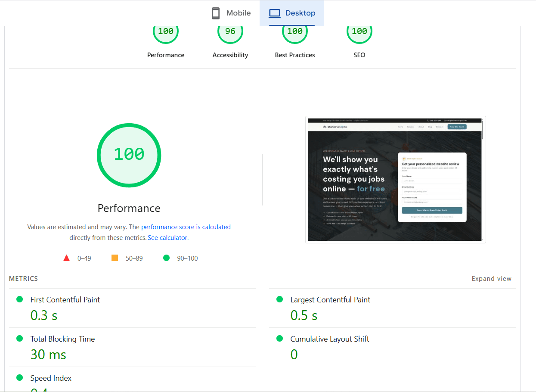This screenshot has height=392, width=536.
Task: Click green dot beside First Contentful Paint
Action: click(19, 299)
